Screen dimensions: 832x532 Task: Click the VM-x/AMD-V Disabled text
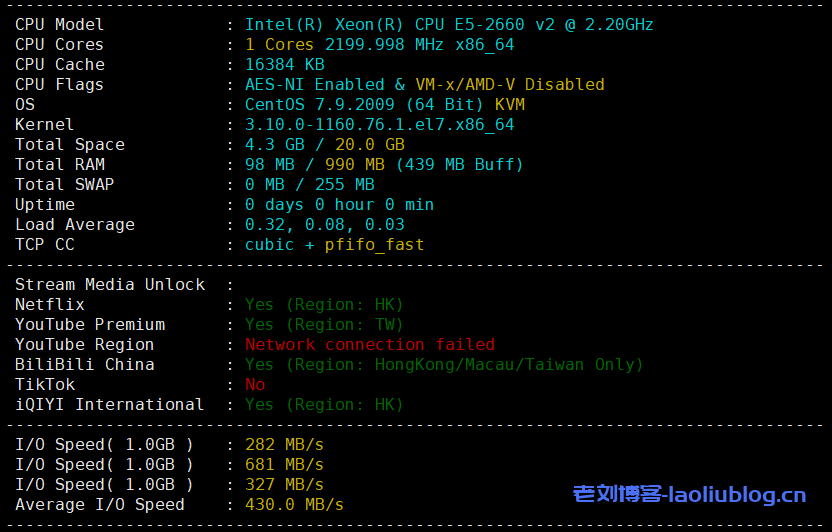tap(510, 84)
